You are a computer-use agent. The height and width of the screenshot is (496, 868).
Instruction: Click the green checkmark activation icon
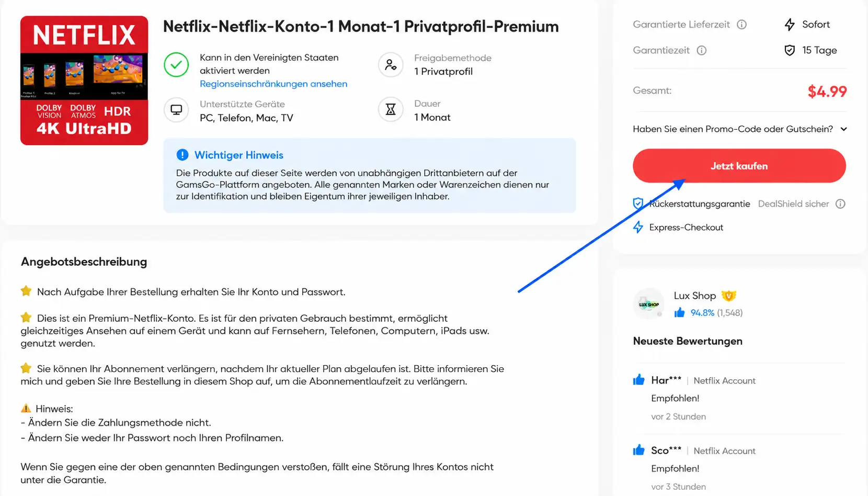pos(176,65)
